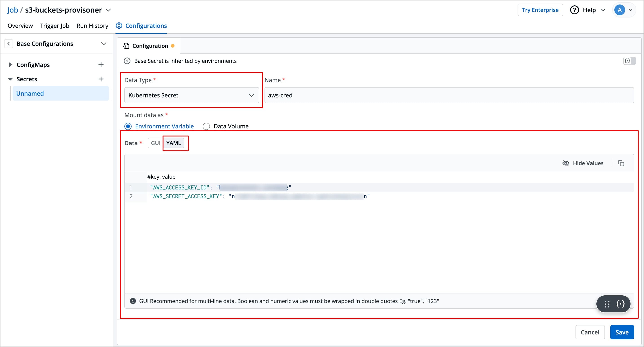Add a new ConfigMap with the plus icon
The image size is (644, 347).
[101, 64]
